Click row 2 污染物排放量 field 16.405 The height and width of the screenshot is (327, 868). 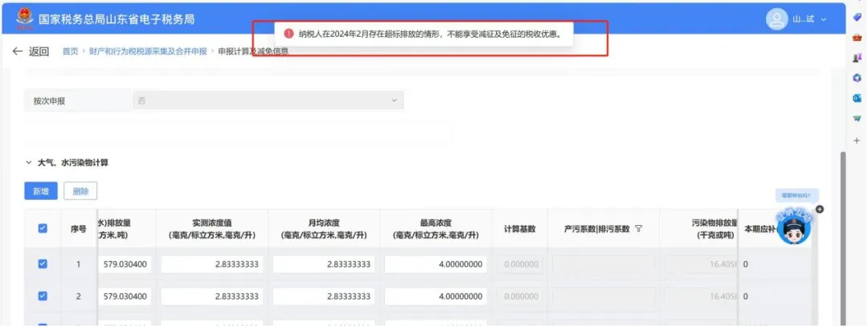pyautogui.click(x=702, y=296)
